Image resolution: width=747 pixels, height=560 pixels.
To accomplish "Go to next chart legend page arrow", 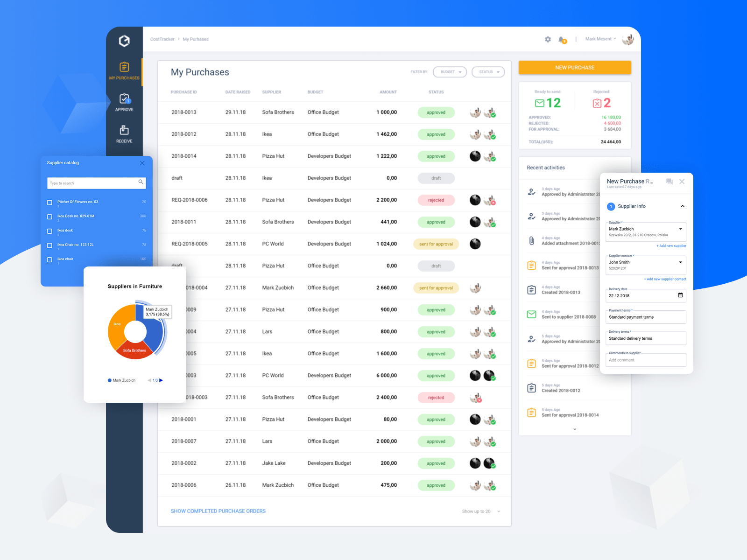I will 161,380.
